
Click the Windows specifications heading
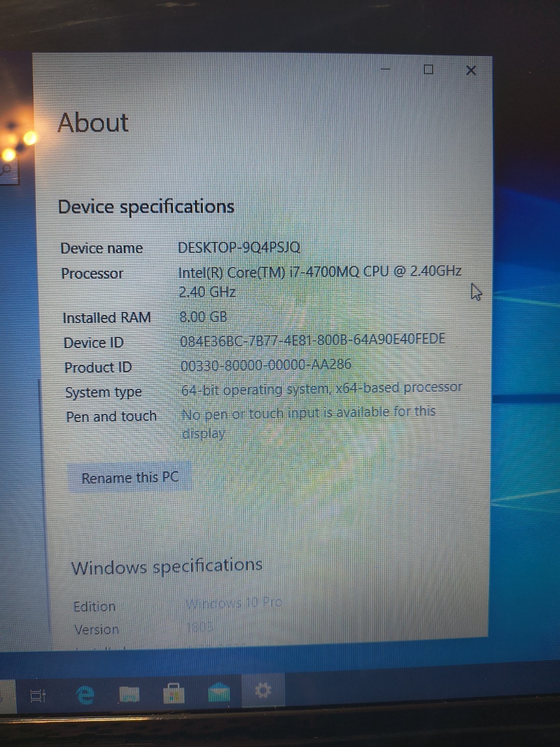click(167, 566)
